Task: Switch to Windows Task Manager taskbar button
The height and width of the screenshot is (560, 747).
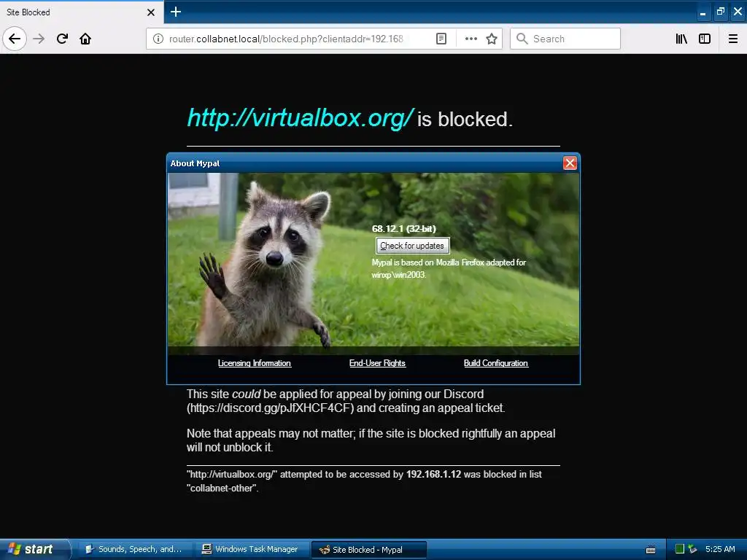Action: pos(252,549)
